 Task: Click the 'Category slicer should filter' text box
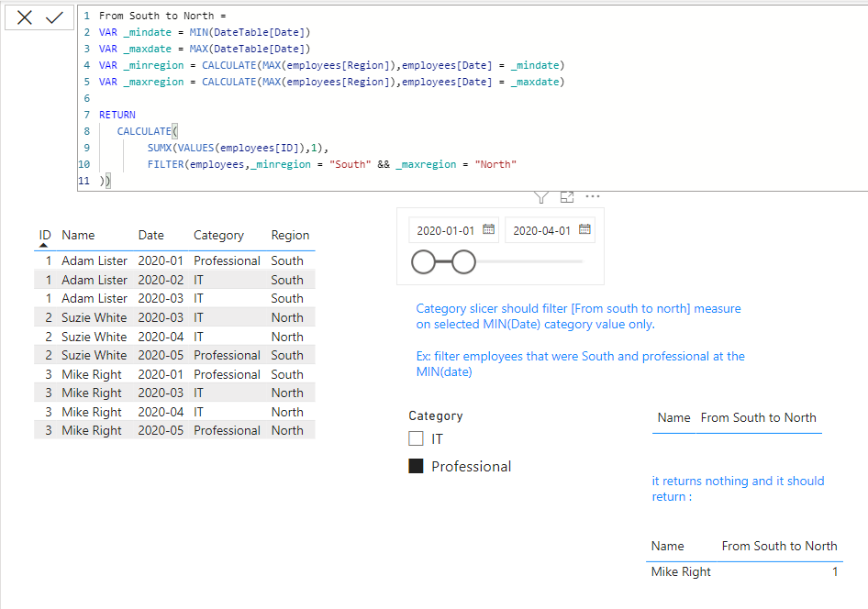[x=578, y=316]
